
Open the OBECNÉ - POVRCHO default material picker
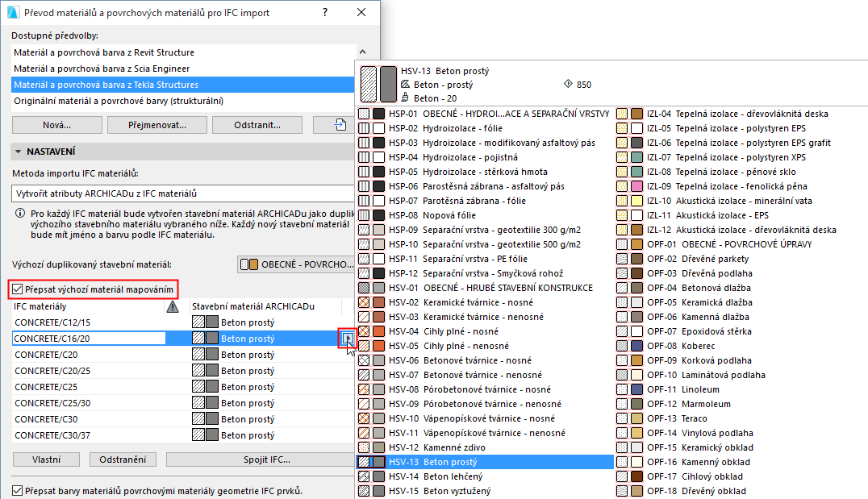(298, 264)
